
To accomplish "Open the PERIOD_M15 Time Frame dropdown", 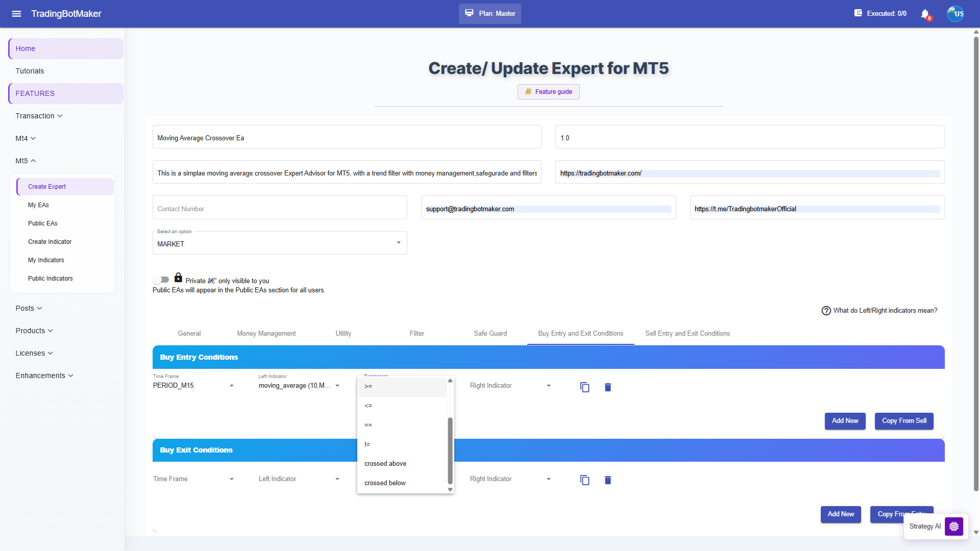I will coord(194,386).
